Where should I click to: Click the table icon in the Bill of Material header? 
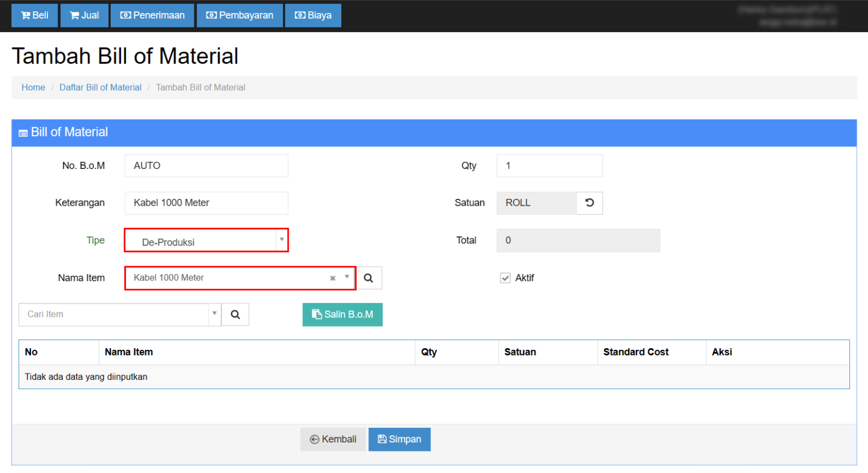23,132
